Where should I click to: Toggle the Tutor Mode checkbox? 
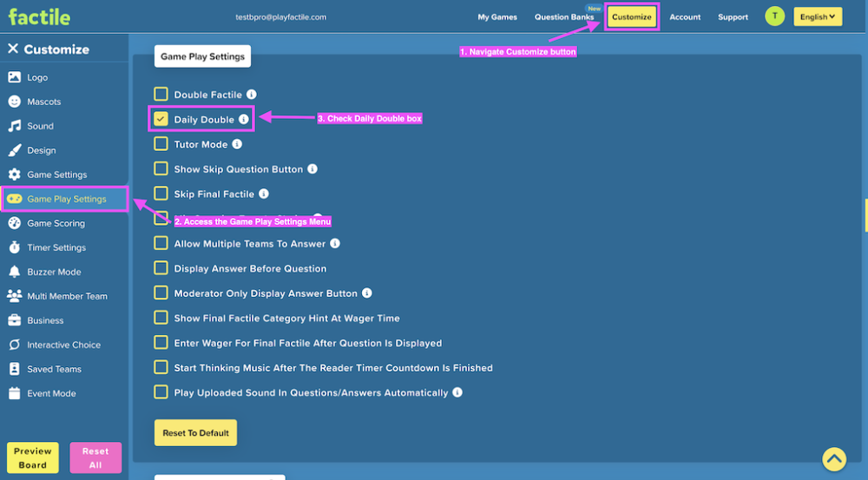pyautogui.click(x=161, y=144)
